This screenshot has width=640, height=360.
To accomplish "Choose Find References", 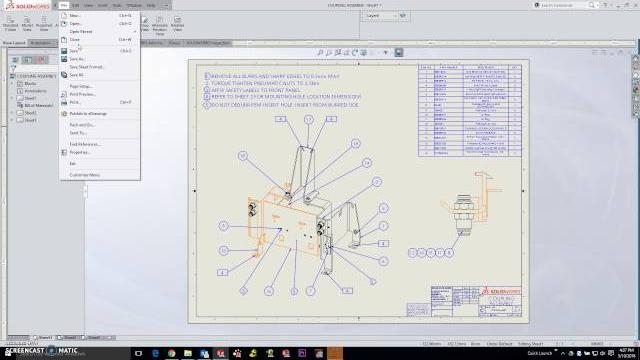I will point(84,144).
